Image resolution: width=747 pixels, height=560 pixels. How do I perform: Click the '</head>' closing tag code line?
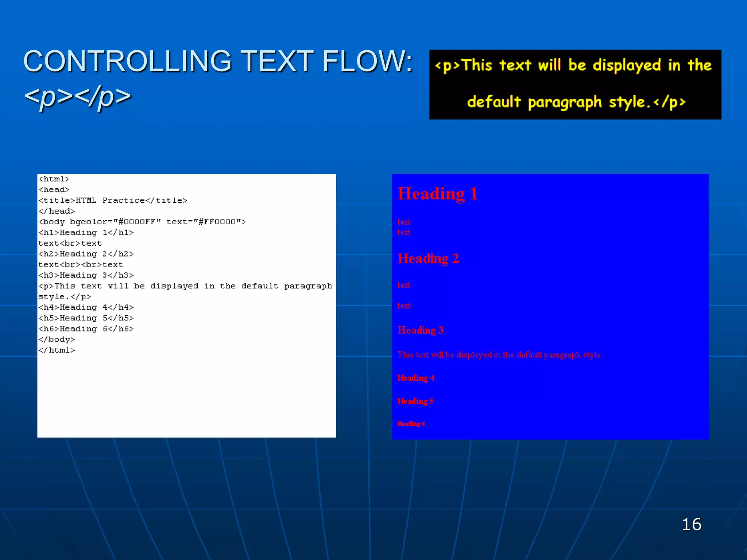point(57,211)
